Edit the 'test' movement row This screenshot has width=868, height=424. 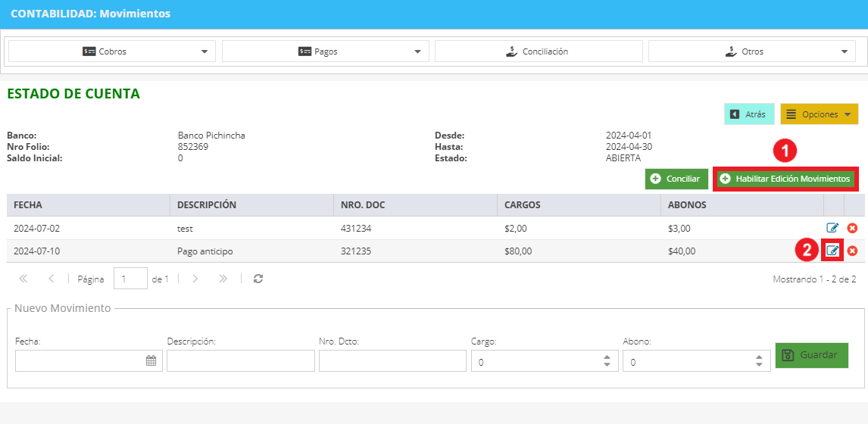832,227
